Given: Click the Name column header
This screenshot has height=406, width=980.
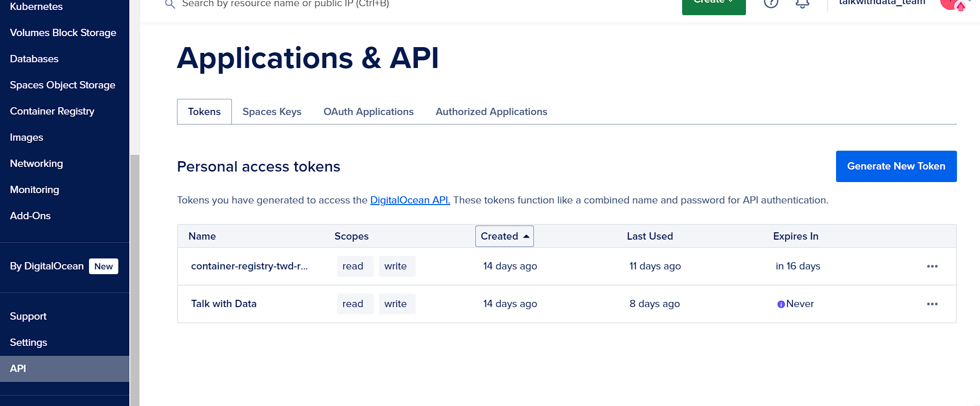Looking at the screenshot, I should [202, 236].
